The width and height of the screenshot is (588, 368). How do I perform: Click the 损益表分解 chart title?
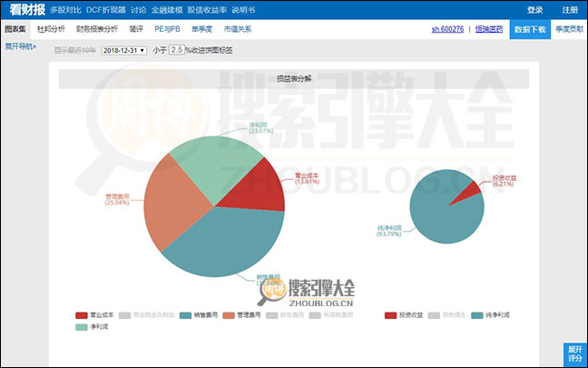[x=294, y=79]
